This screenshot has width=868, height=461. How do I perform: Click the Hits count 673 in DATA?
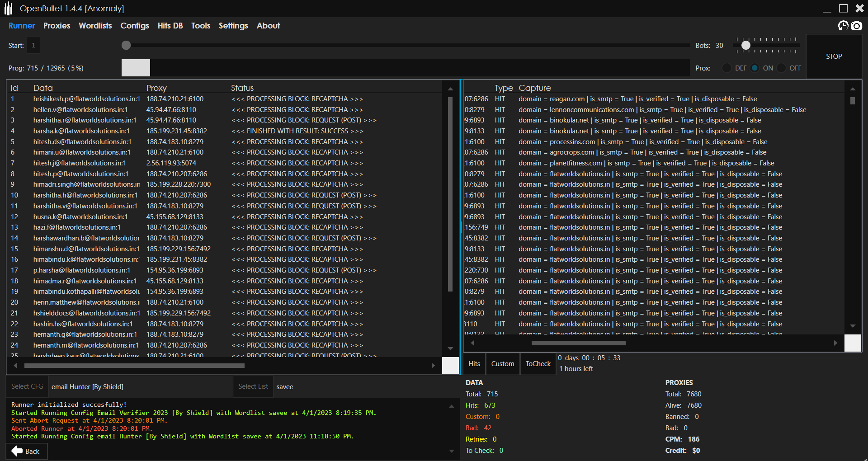pos(490,405)
